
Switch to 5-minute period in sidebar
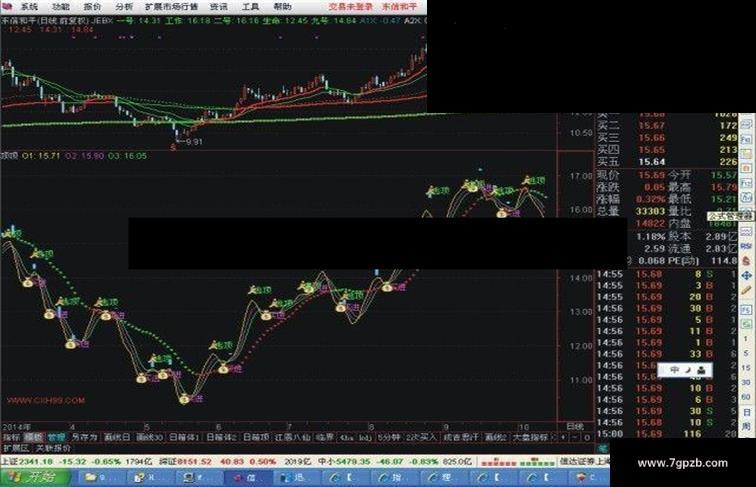pyautogui.click(x=746, y=353)
